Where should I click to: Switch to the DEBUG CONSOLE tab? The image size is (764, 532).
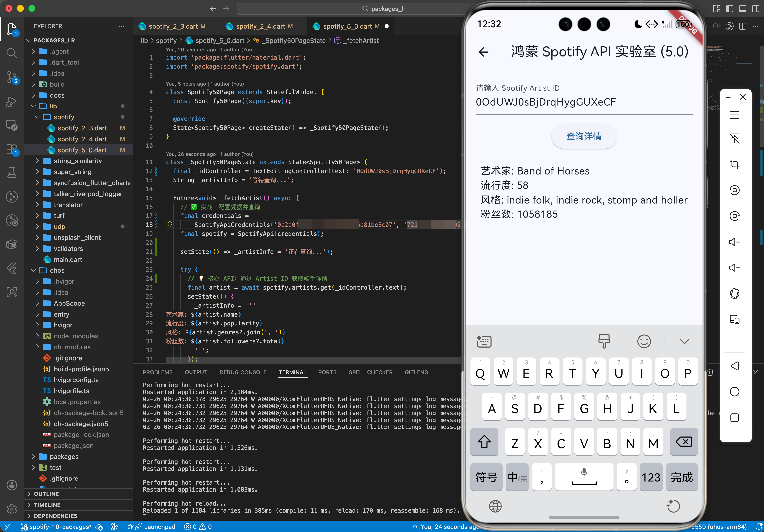click(x=243, y=372)
